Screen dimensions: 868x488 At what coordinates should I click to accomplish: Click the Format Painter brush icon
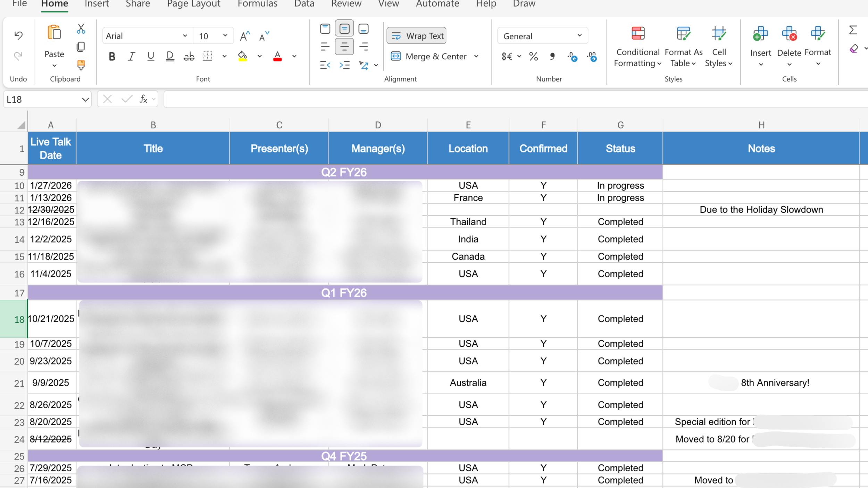(x=81, y=65)
